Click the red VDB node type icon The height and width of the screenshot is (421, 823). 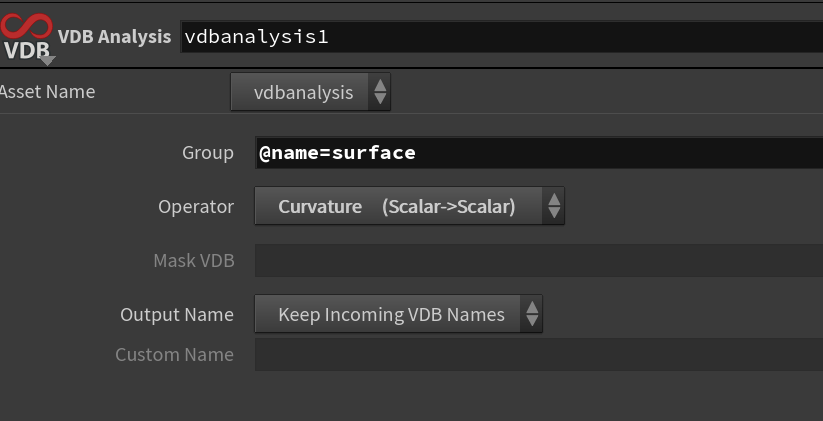point(26,35)
